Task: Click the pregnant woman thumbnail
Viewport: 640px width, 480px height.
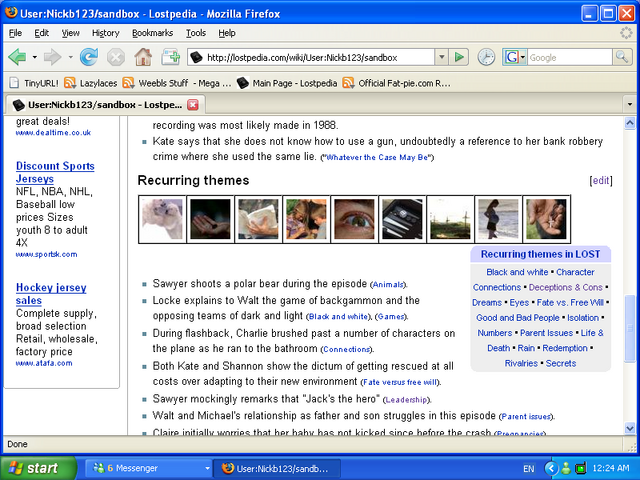Action: click(x=498, y=219)
